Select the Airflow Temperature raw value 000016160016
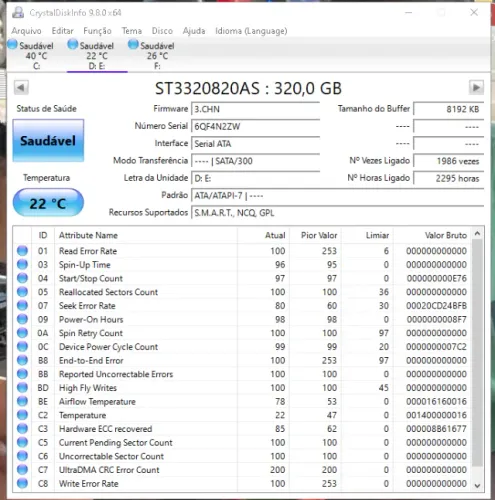This screenshot has height=500, width=495. pyautogui.click(x=436, y=401)
